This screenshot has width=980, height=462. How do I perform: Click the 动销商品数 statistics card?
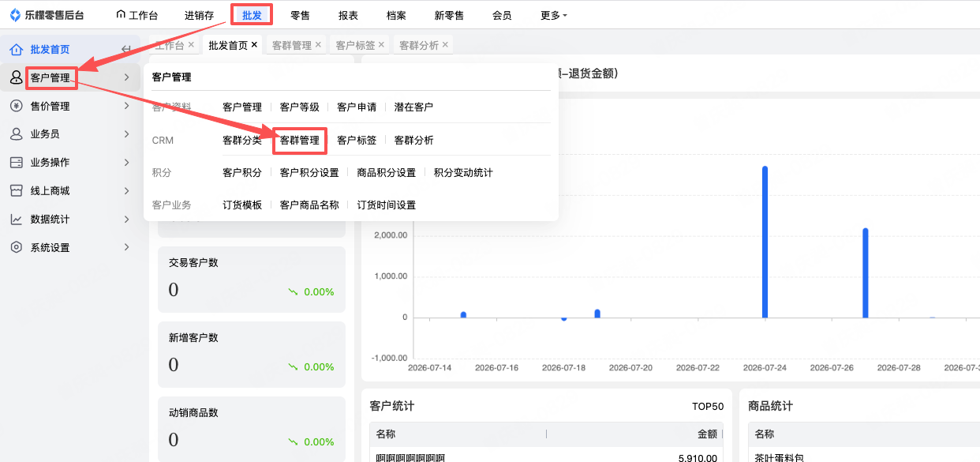(252, 429)
